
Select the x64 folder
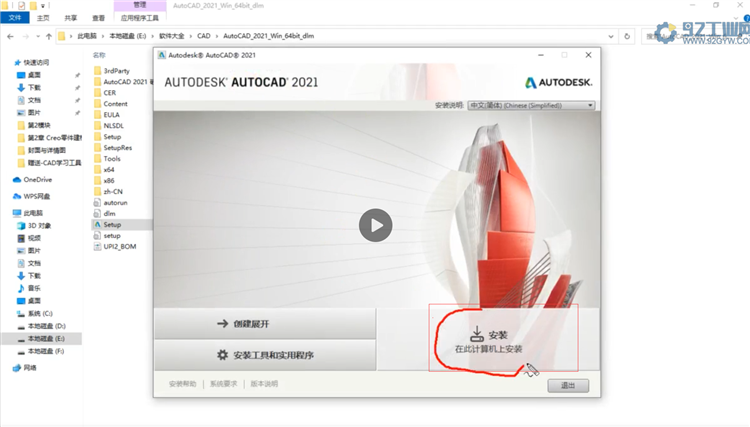click(109, 170)
